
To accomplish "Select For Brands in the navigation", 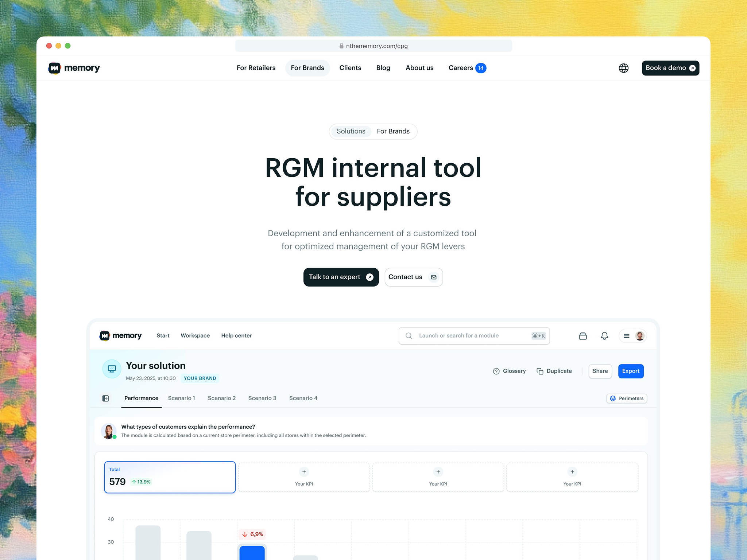I will 307,68.
